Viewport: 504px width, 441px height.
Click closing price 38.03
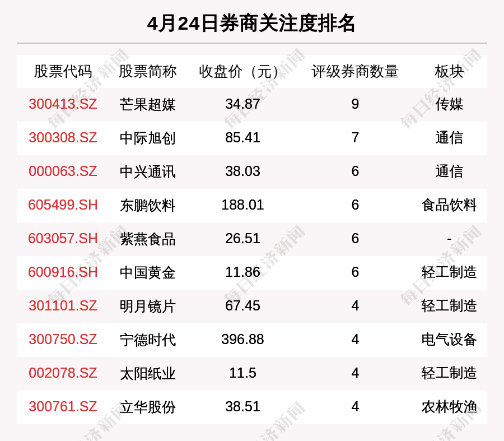pos(242,171)
